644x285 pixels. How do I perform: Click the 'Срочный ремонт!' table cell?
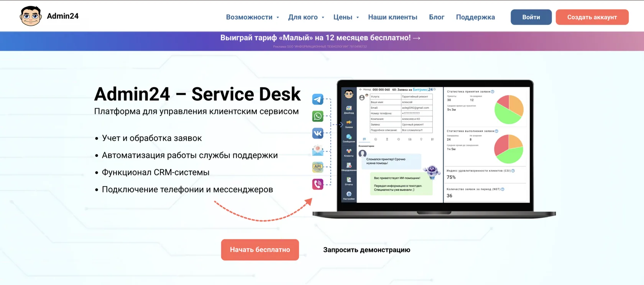(417, 124)
